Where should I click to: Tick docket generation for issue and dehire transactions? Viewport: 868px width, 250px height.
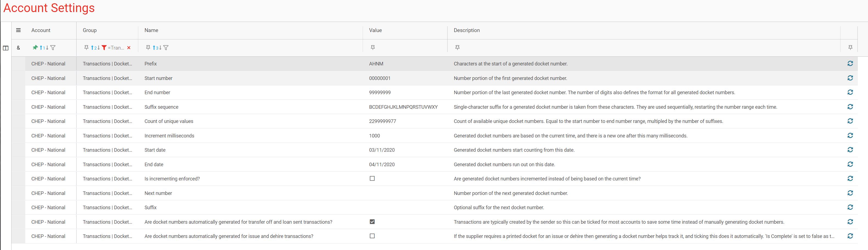372,236
